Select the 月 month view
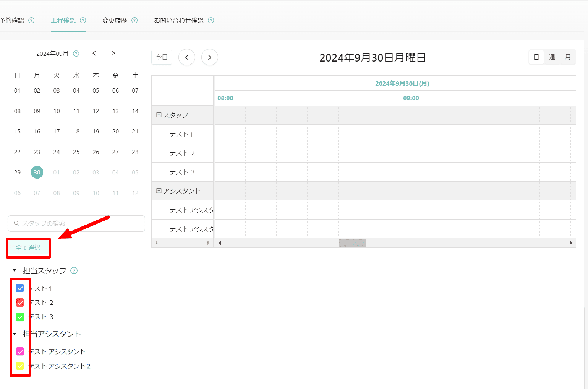 (568, 57)
